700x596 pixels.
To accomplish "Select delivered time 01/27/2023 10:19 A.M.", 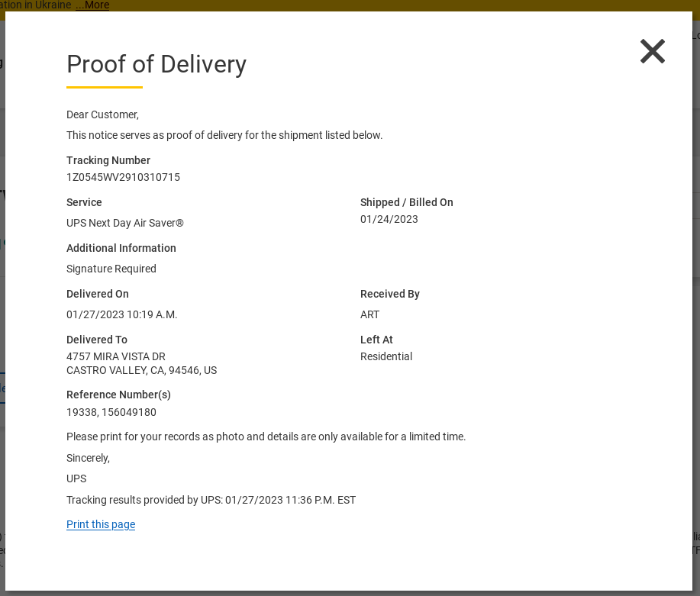I will pos(122,314).
